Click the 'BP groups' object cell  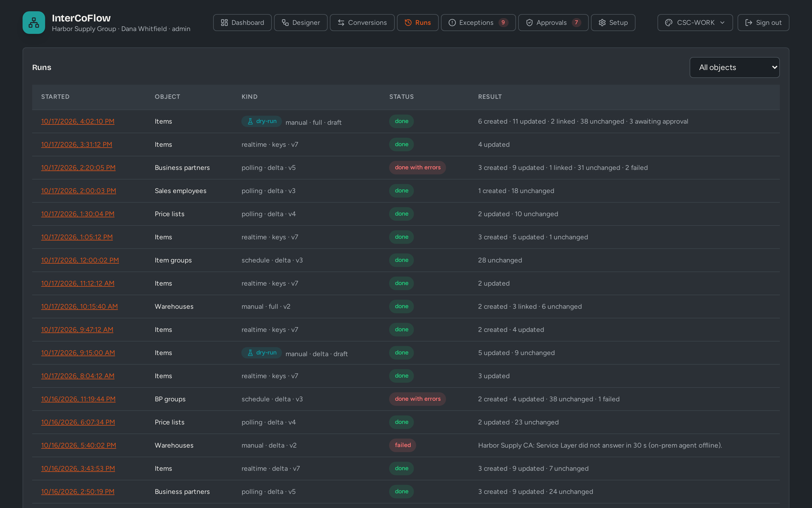tap(170, 399)
